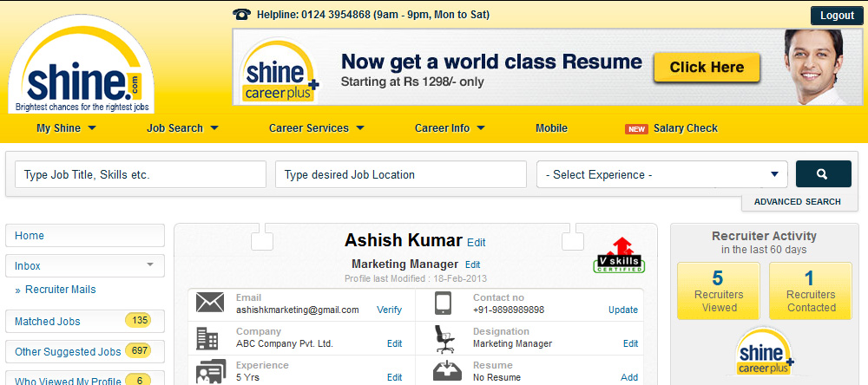Click the 'No Resume' text
Screen dimensions: 868x385
tap(496, 377)
